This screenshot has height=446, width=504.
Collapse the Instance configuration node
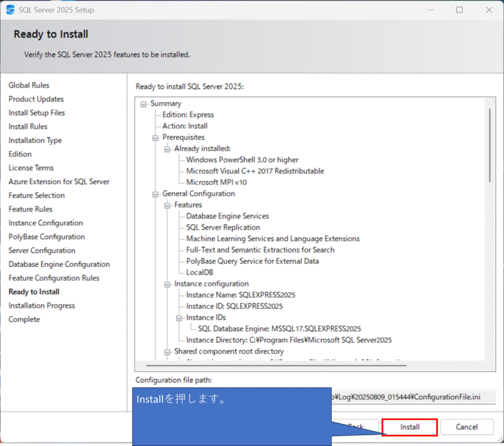click(167, 285)
